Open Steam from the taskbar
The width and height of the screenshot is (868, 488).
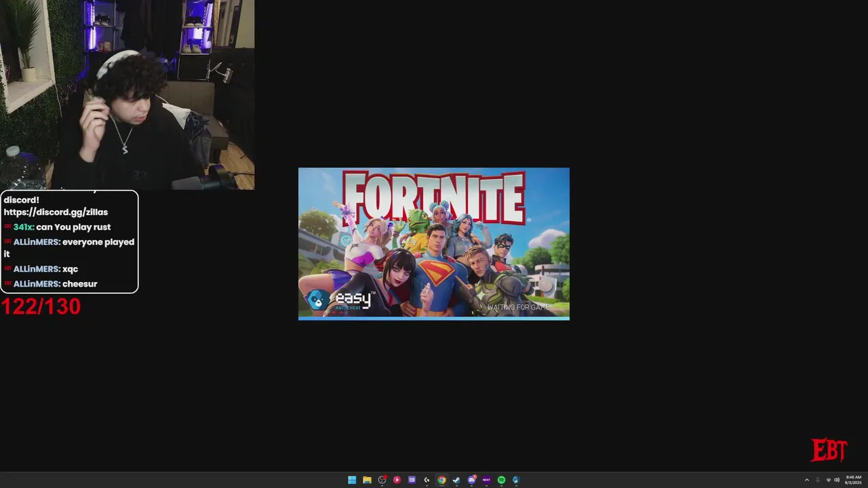coord(456,480)
